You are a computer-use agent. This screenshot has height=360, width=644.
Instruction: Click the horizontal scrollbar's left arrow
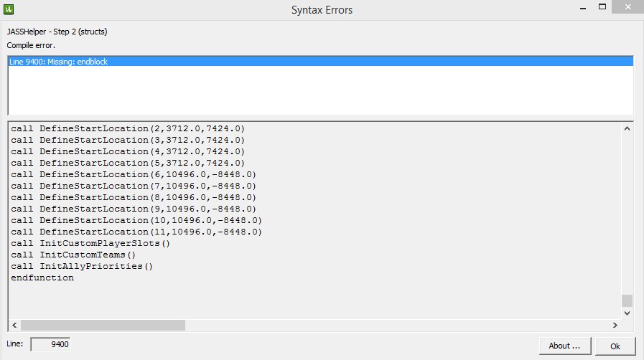[x=15, y=325]
